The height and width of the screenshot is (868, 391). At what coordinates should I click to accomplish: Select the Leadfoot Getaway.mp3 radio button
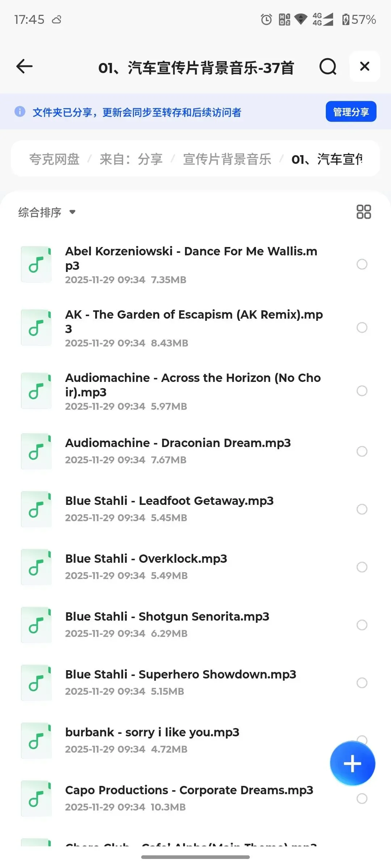click(x=362, y=509)
